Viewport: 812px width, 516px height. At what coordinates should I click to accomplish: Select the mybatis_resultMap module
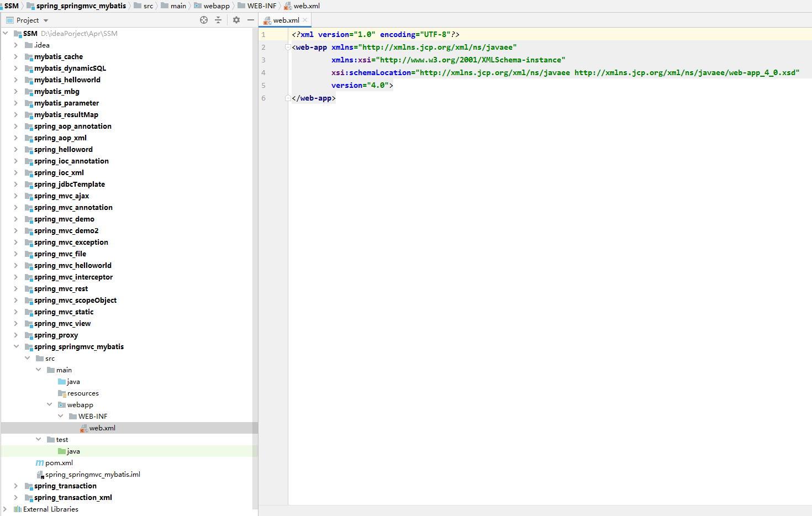coord(66,114)
